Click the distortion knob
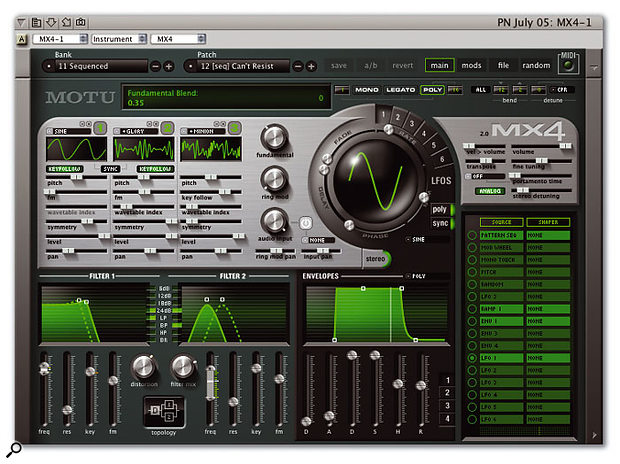This screenshot has width=620, height=464. (144, 366)
